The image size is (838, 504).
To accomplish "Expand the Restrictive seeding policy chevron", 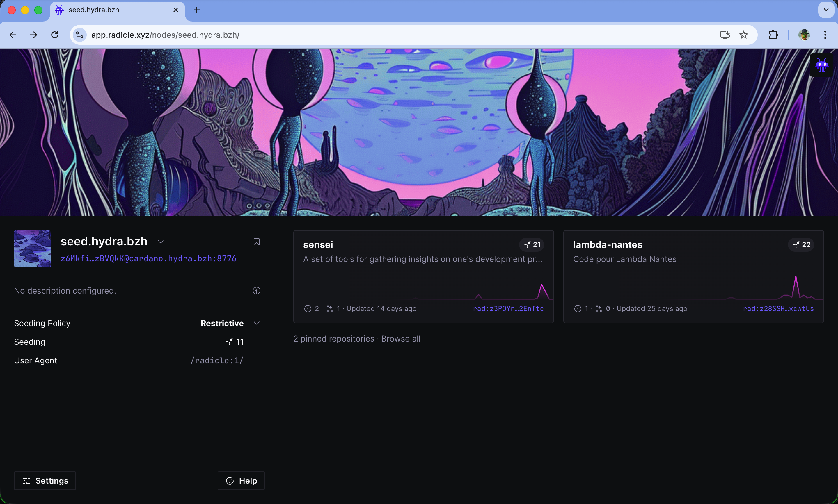I will pyautogui.click(x=257, y=323).
